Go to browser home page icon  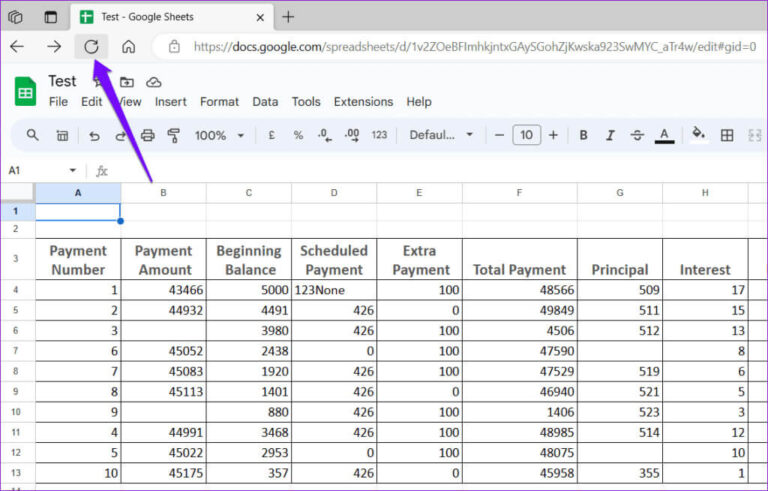128,46
